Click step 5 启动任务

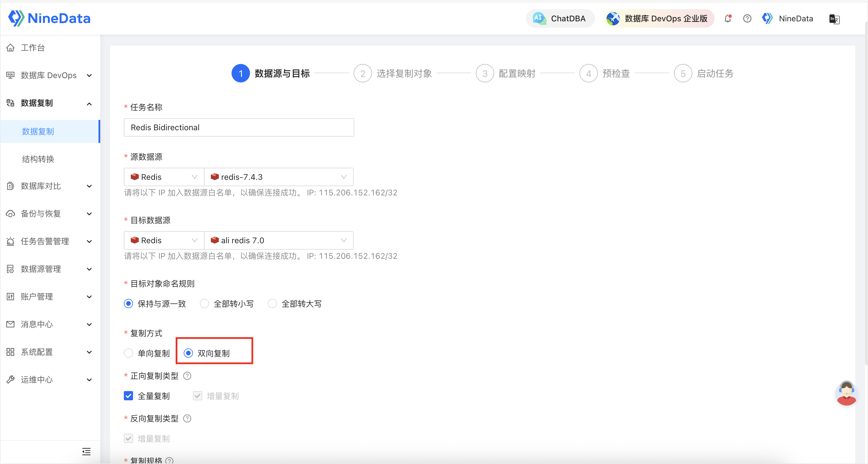pos(704,73)
